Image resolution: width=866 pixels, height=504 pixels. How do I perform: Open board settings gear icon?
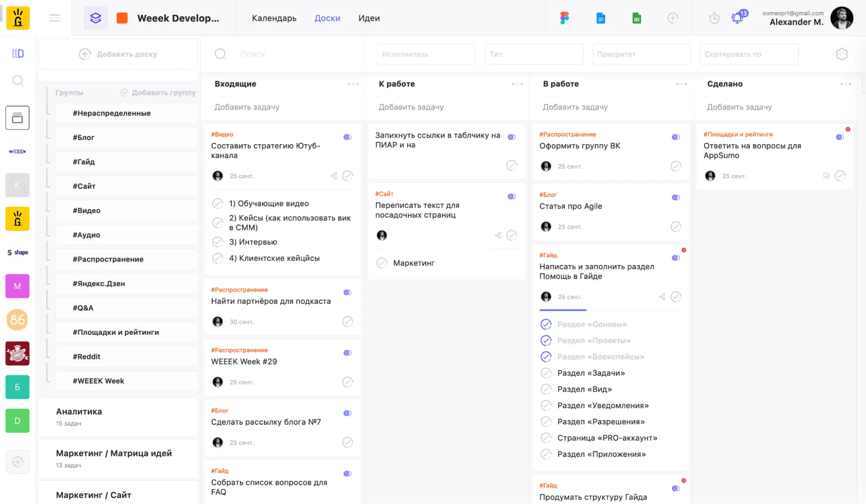point(841,54)
